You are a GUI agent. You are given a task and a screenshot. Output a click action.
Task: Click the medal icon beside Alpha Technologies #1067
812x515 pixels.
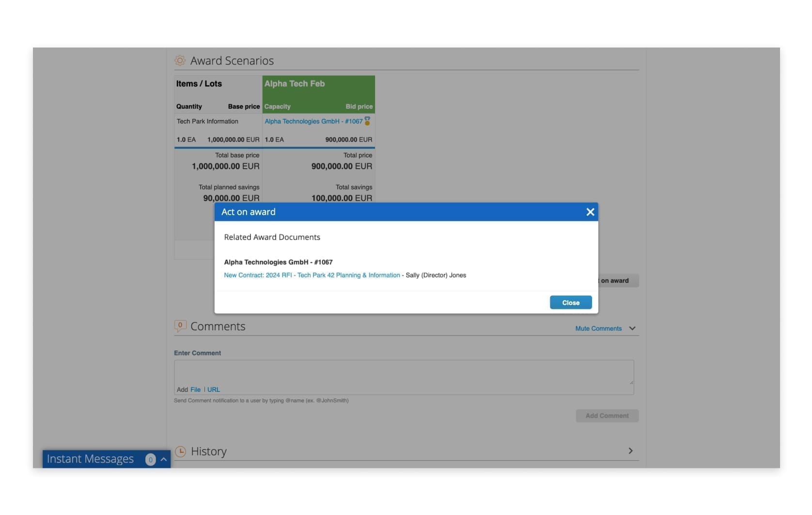coord(368,121)
